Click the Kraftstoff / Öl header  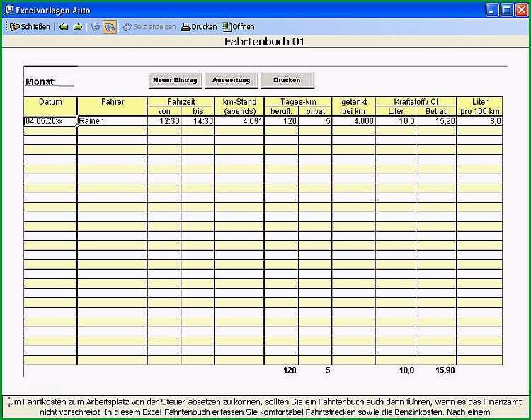pos(416,101)
